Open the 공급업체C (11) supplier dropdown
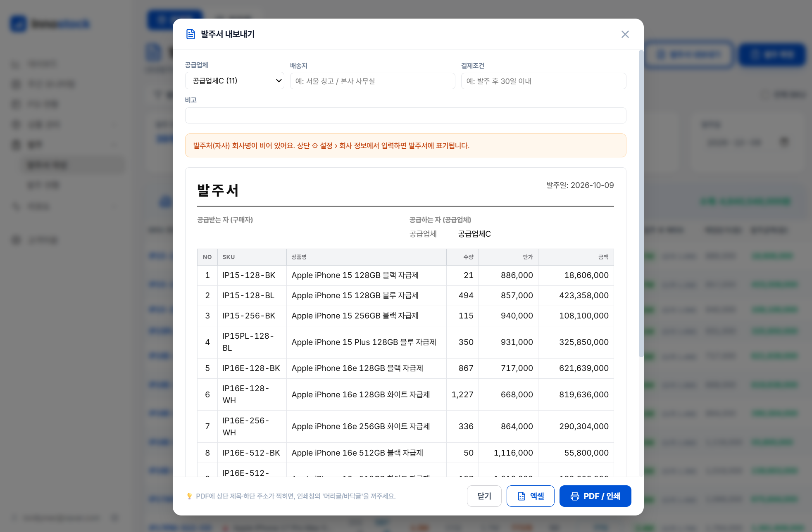812x532 pixels. pyautogui.click(x=234, y=81)
